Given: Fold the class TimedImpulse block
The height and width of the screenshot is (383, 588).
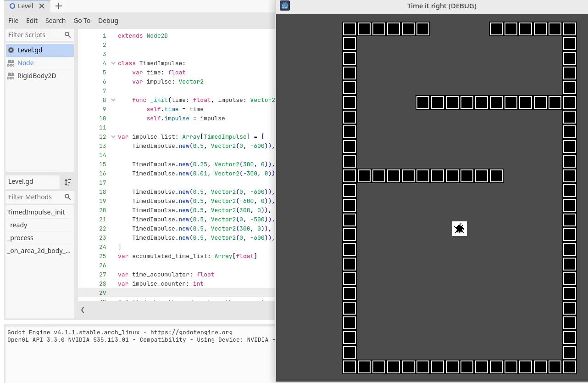Looking at the screenshot, I should tap(113, 63).
